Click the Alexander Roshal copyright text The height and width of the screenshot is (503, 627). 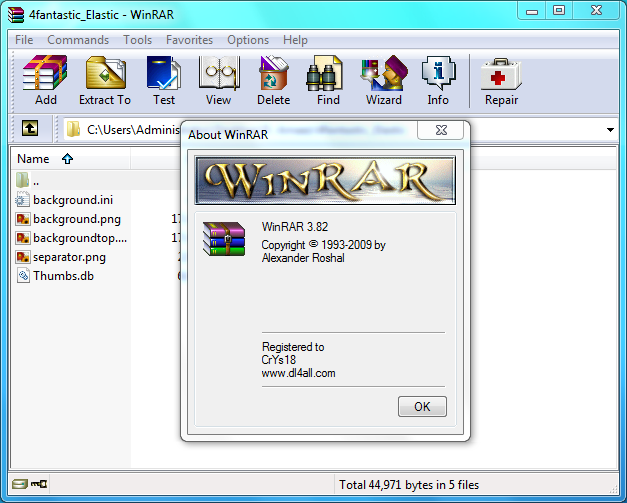pyautogui.click(x=303, y=258)
